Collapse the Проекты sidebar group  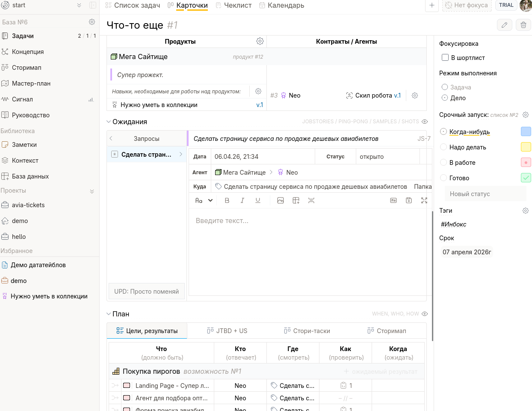click(92, 191)
